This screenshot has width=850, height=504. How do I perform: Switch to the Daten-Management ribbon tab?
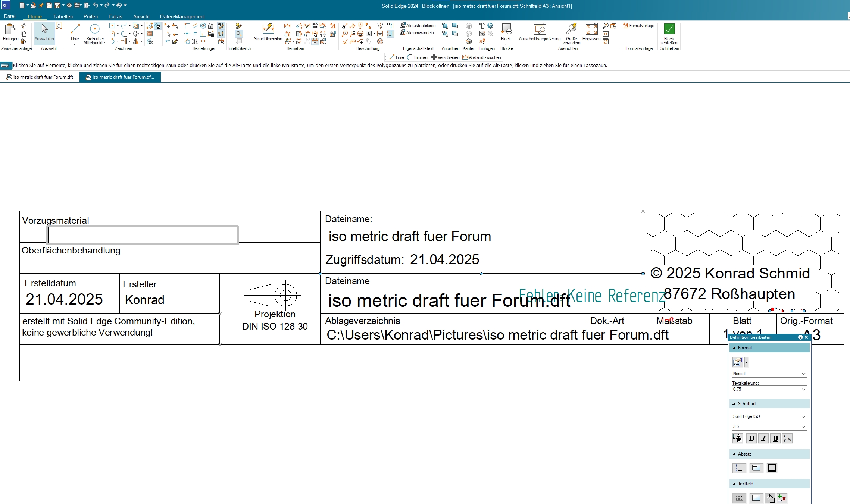[182, 16]
